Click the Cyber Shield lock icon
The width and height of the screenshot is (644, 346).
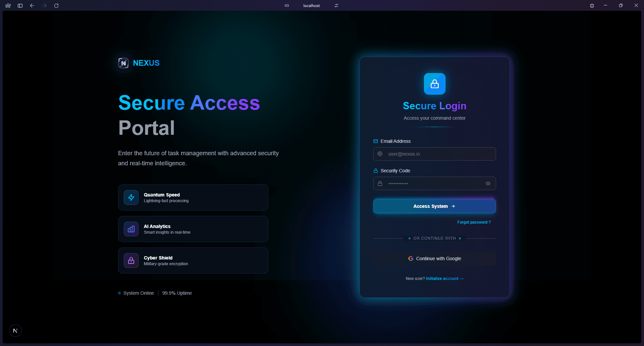(131, 261)
